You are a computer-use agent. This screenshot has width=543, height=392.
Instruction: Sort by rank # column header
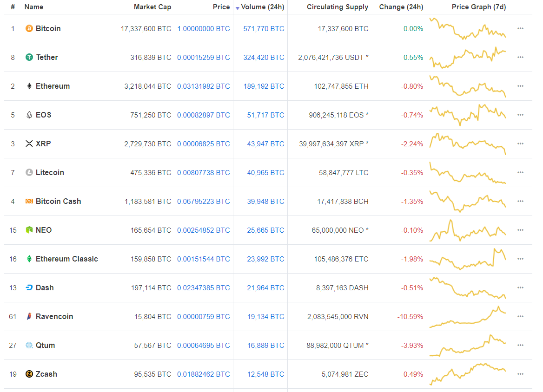pos(13,7)
